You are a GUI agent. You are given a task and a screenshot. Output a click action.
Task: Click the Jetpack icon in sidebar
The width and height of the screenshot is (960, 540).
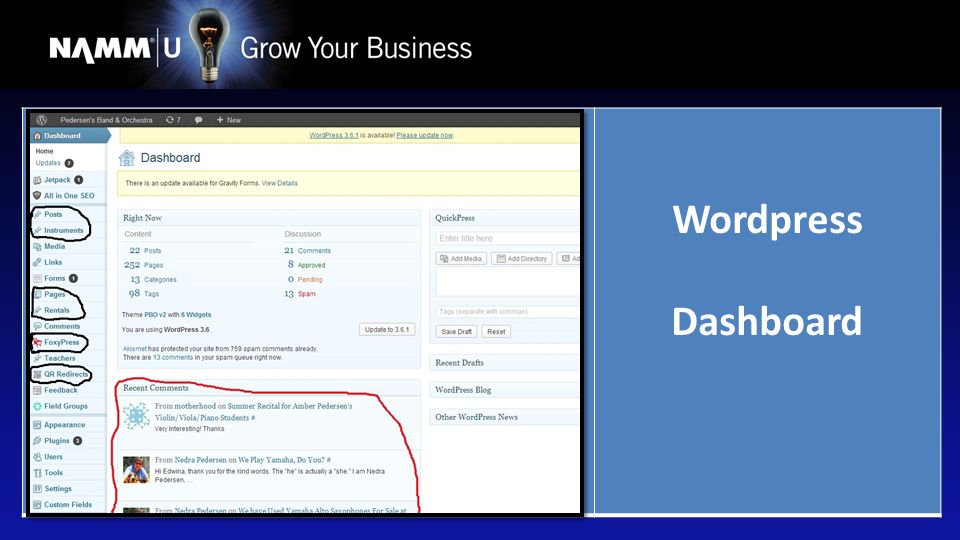pyautogui.click(x=37, y=180)
